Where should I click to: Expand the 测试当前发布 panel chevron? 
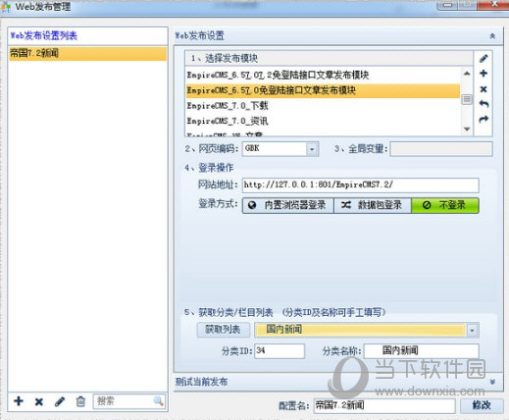click(x=492, y=382)
